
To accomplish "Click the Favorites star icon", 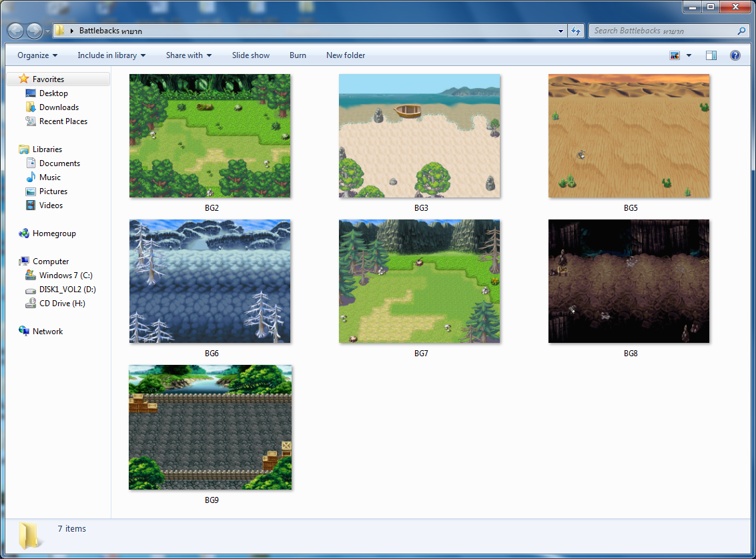I will [x=23, y=79].
